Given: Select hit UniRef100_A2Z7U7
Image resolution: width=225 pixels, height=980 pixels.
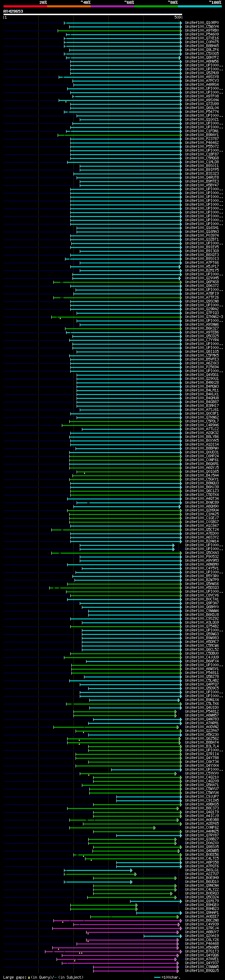Looking at the screenshot, I should [202, 874].
